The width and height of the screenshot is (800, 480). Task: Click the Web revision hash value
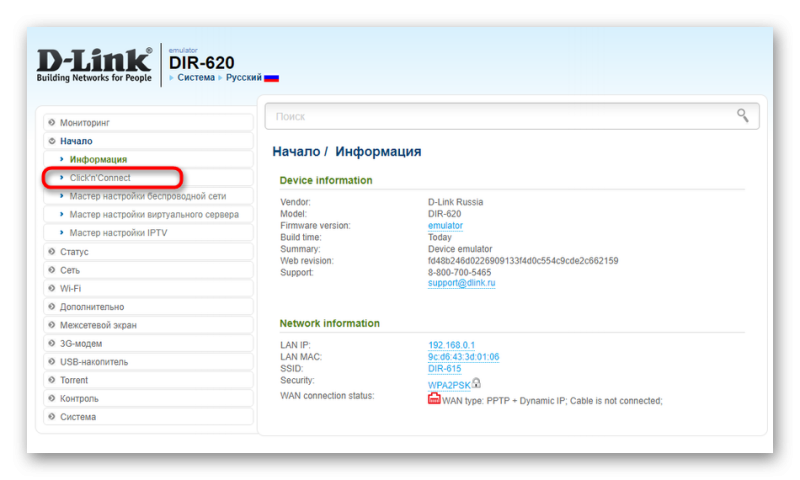point(523,261)
